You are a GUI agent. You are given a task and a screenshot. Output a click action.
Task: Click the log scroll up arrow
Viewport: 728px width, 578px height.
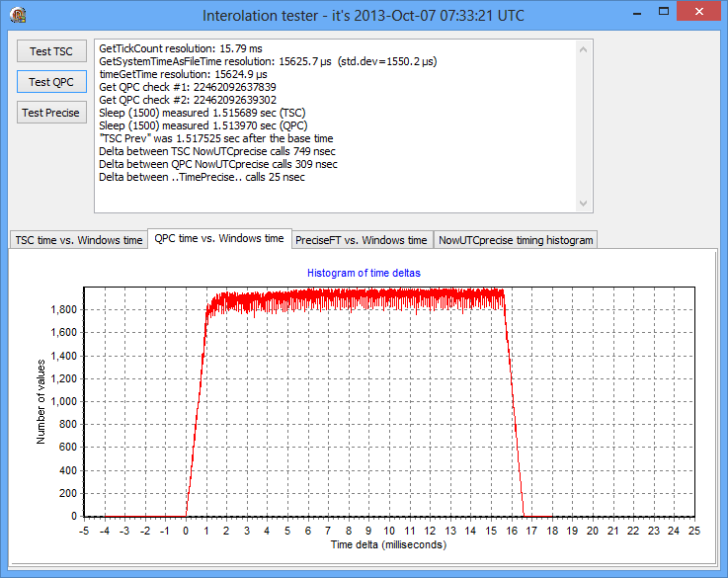point(584,49)
